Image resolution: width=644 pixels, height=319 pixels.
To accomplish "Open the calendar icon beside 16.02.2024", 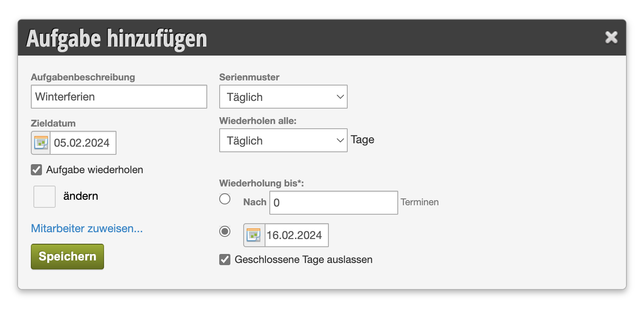I will [x=254, y=235].
